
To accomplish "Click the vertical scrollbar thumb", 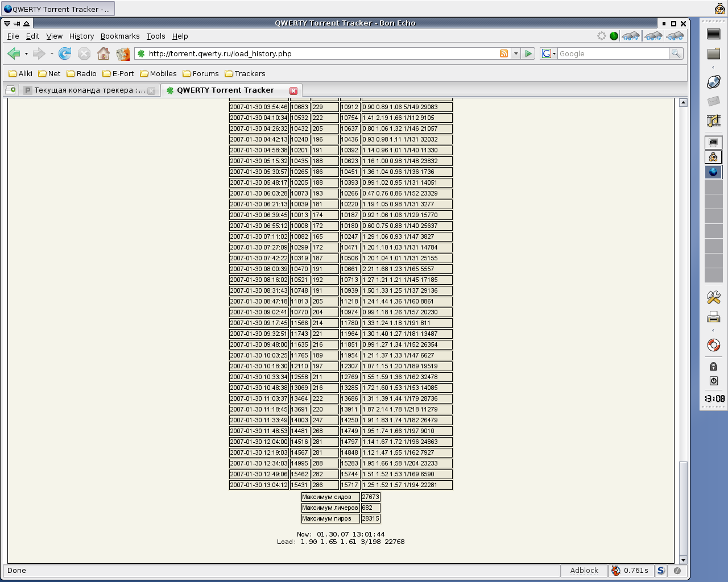I will pos(683,508).
